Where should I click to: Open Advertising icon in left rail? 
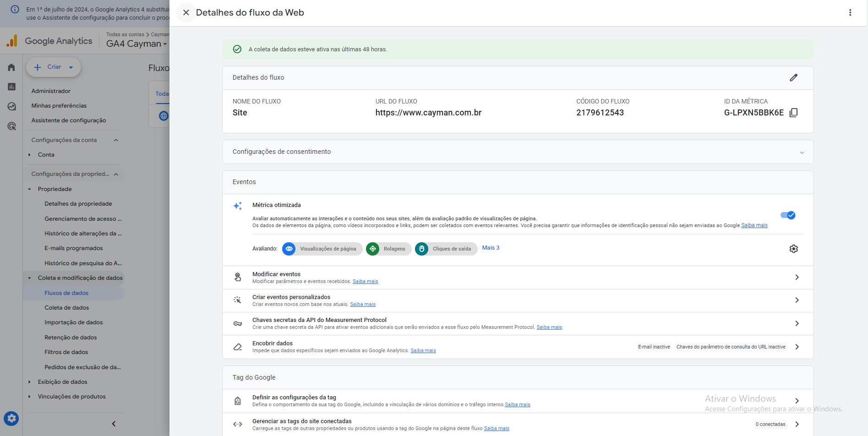pyautogui.click(x=11, y=126)
